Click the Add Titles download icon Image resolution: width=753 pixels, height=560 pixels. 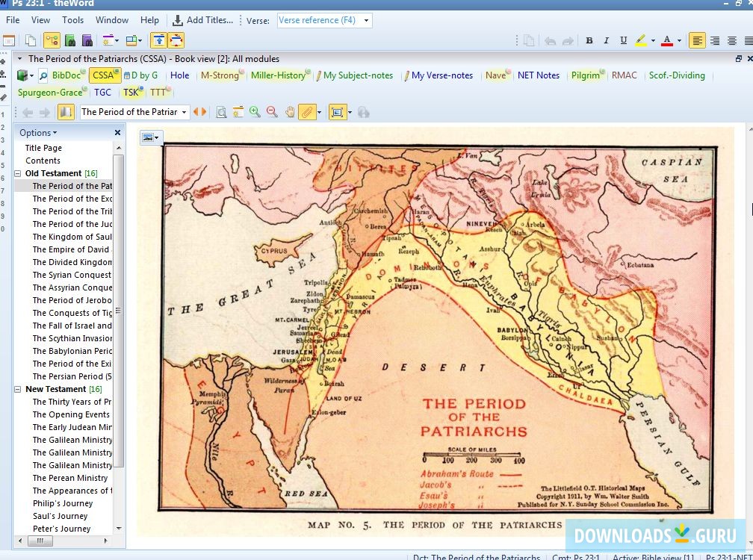(178, 20)
